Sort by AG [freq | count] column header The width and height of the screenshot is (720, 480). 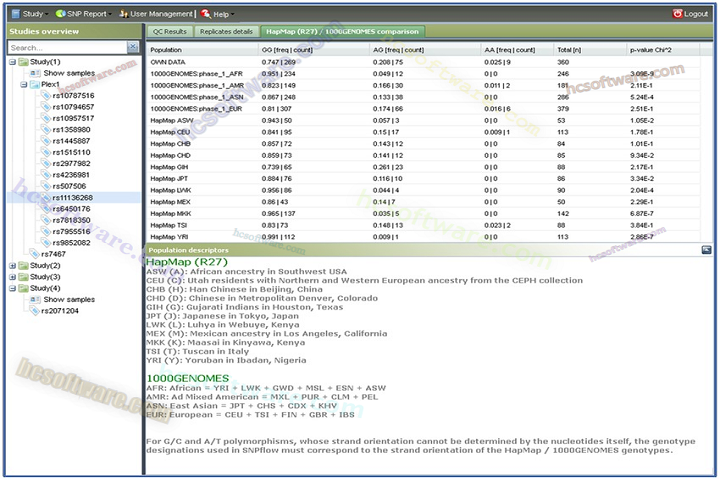tap(425, 50)
